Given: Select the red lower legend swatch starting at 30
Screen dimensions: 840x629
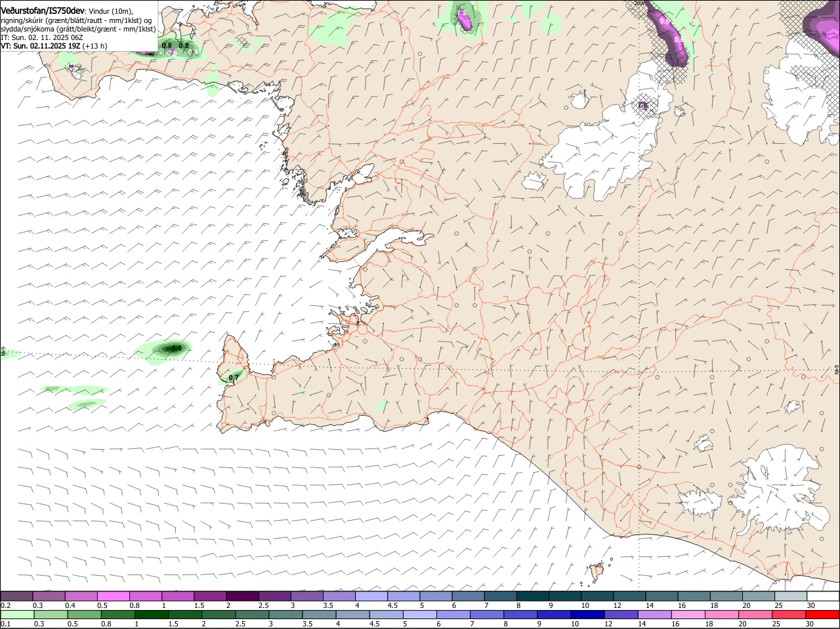Looking at the screenshot, I should pos(823,615).
